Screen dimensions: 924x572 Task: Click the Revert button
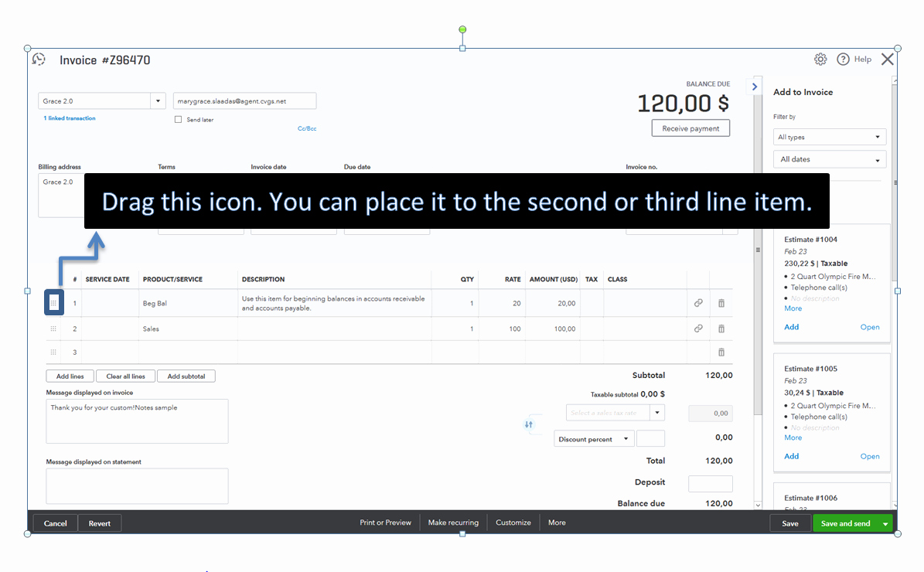pyautogui.click(x=100, y=523)
